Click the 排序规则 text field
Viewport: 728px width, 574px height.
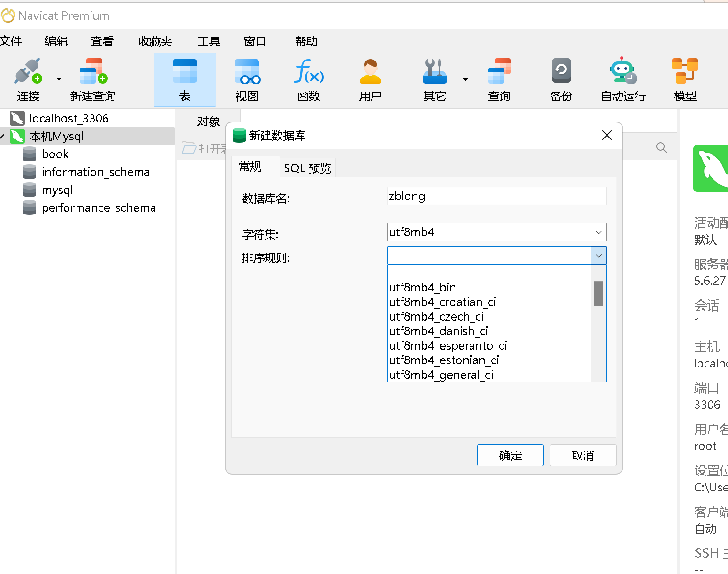point(489,256)
